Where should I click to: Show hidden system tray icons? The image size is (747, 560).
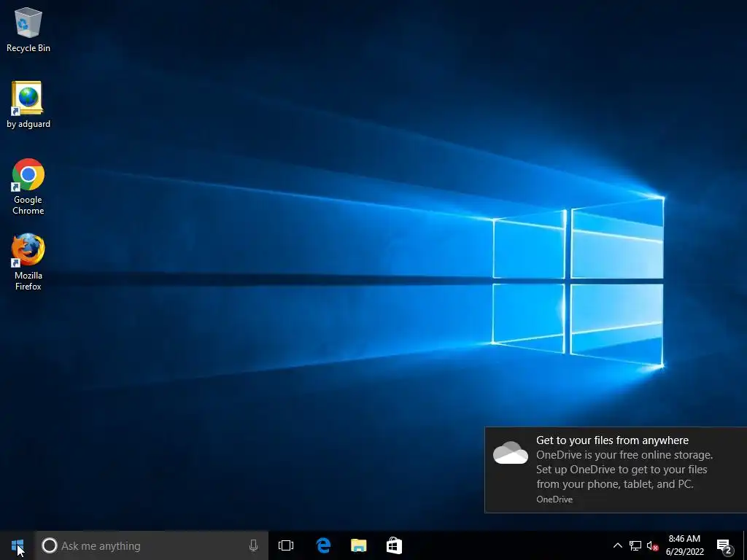(617, 545)
